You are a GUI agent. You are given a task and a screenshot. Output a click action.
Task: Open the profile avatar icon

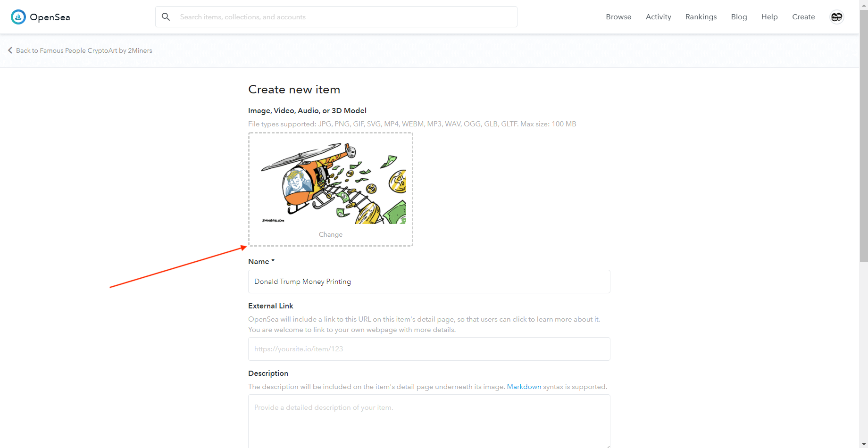click(x=836, y=17)
